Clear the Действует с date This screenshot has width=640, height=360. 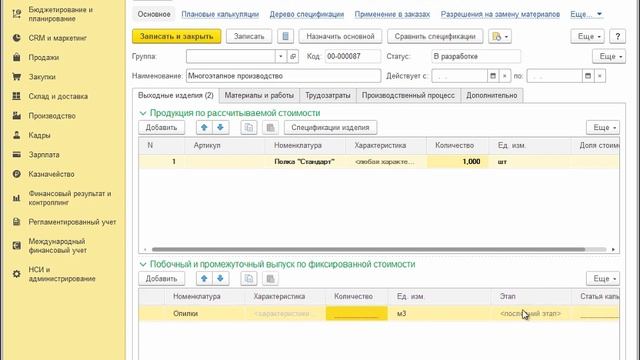coord(504,76)
